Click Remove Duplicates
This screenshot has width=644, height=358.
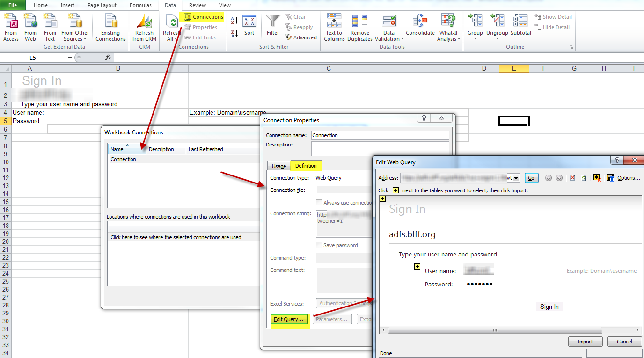(360, 27)
